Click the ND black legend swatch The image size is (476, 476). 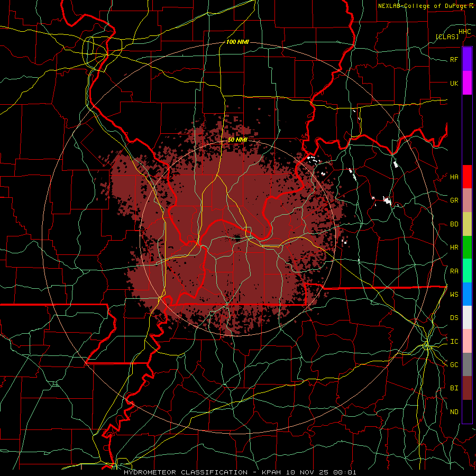[467, 411]
